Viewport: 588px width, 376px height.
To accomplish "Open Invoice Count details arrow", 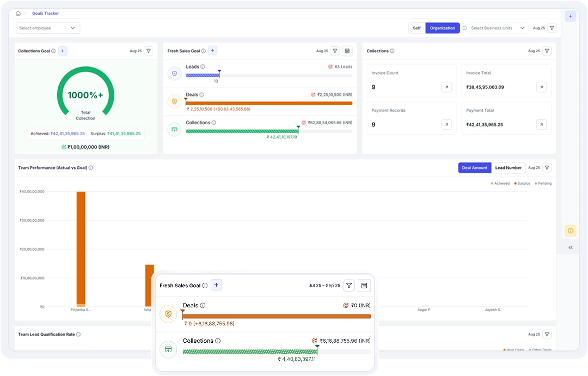I will 446,87.
